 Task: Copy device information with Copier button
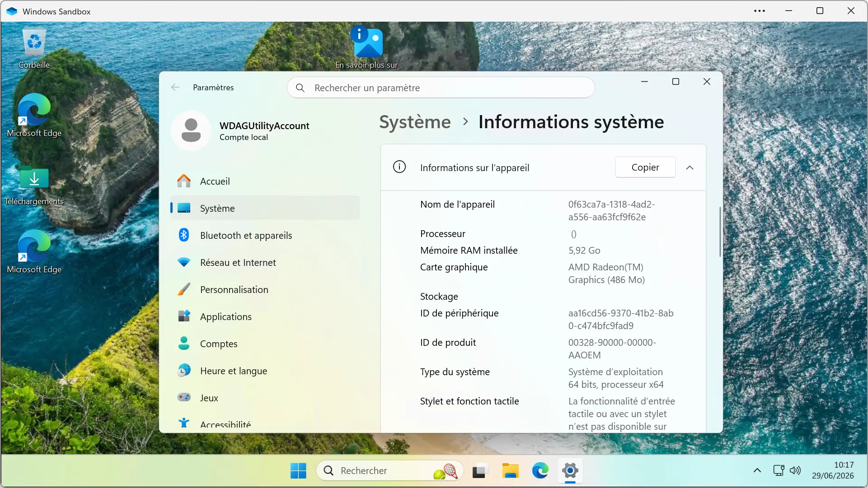pos(645,167)
